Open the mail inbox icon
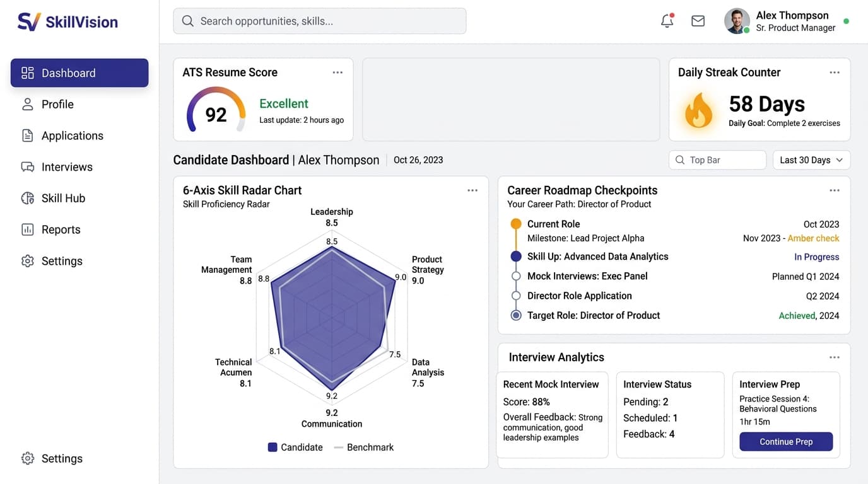This screenshot has height=484, width=868. coord(698,21)
